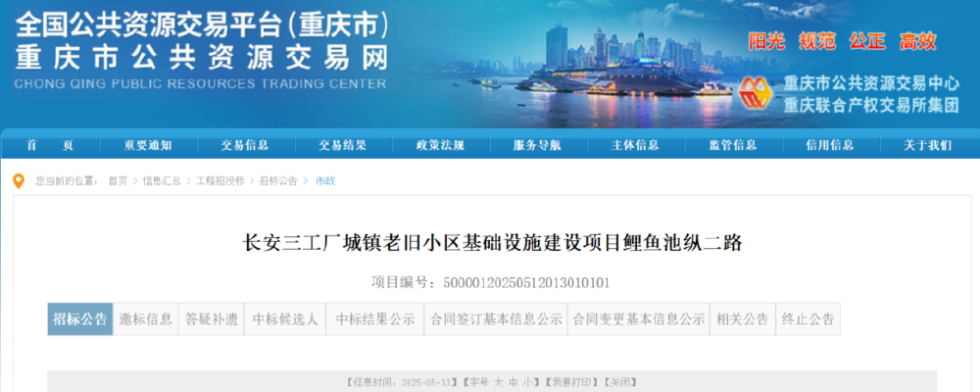
Task: Open the 中标结果公示 tab
Action: pyautogui.click(x=375, y=319)
